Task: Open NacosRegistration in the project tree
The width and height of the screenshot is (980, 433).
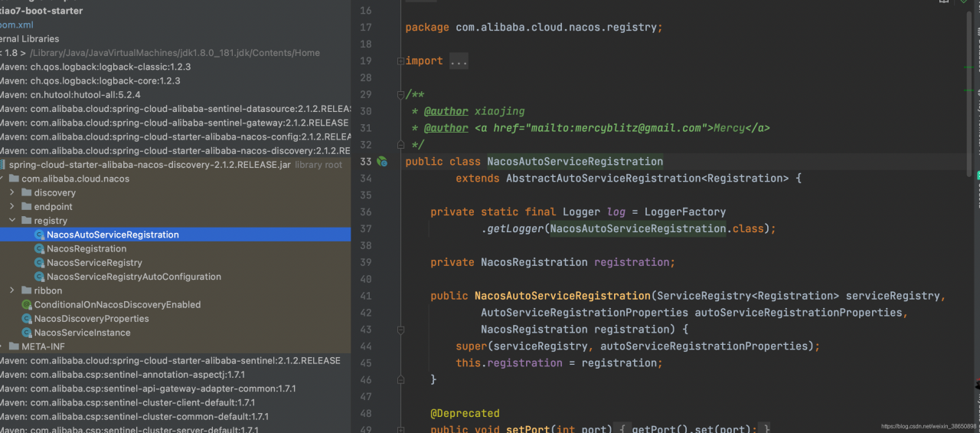Action: click(87, 248)
